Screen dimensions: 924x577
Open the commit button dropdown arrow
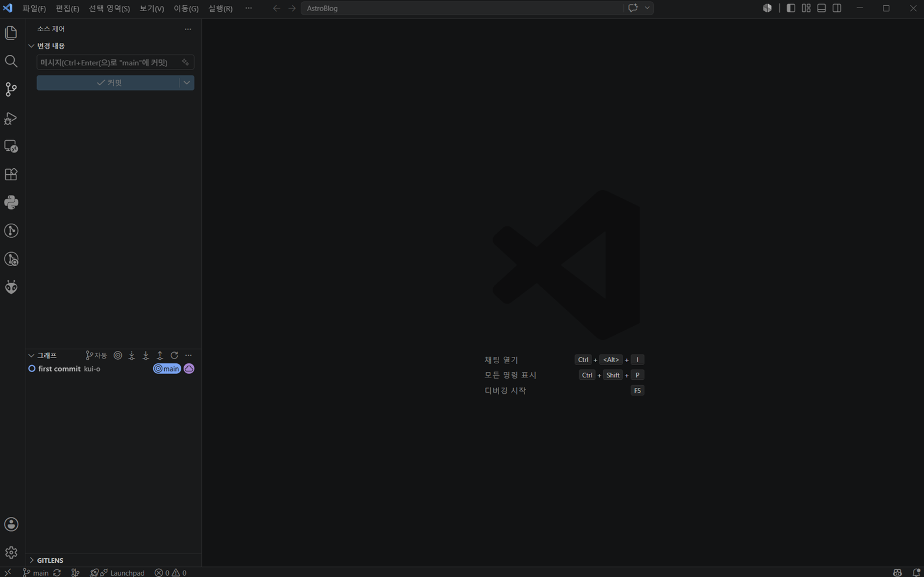click(187, 83)
